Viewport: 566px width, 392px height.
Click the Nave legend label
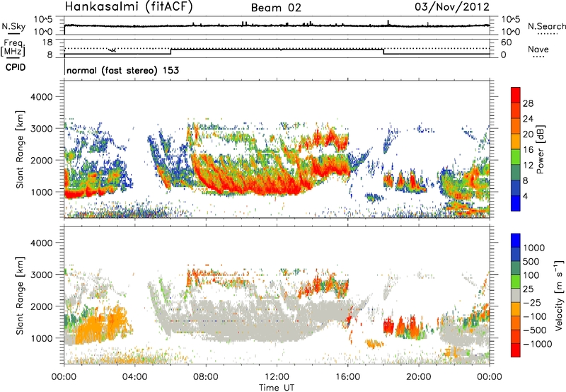coord(538,50)
